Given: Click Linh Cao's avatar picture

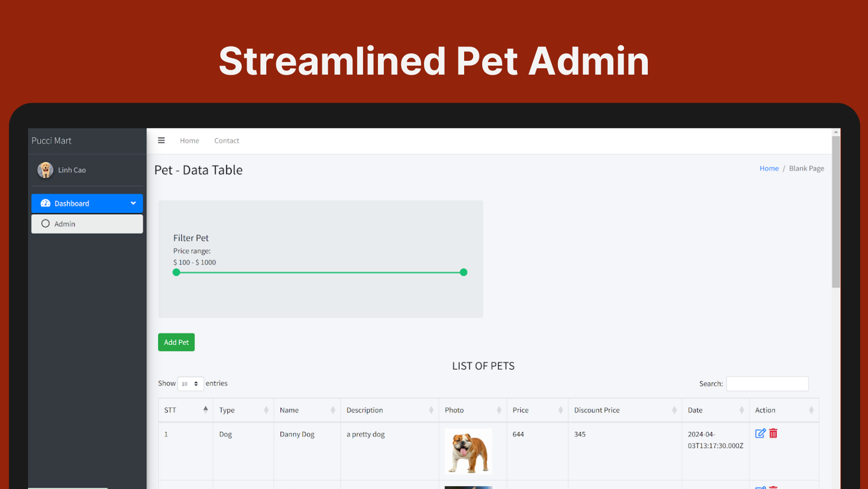Looking at the screenshot, I should (45, 170).
